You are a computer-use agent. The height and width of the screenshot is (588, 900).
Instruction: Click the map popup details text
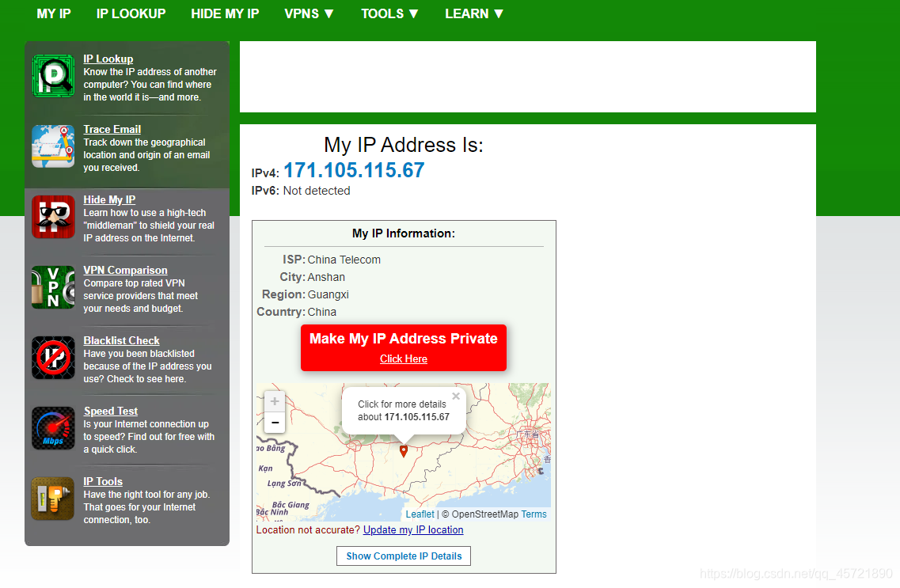point(404,411)
